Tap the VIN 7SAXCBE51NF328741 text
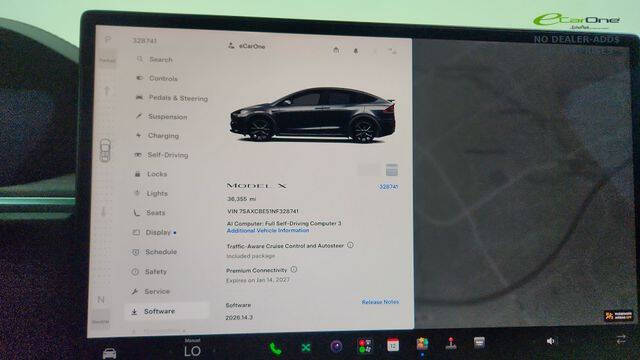This screenshot has width=640, height=360. [262, 211]
